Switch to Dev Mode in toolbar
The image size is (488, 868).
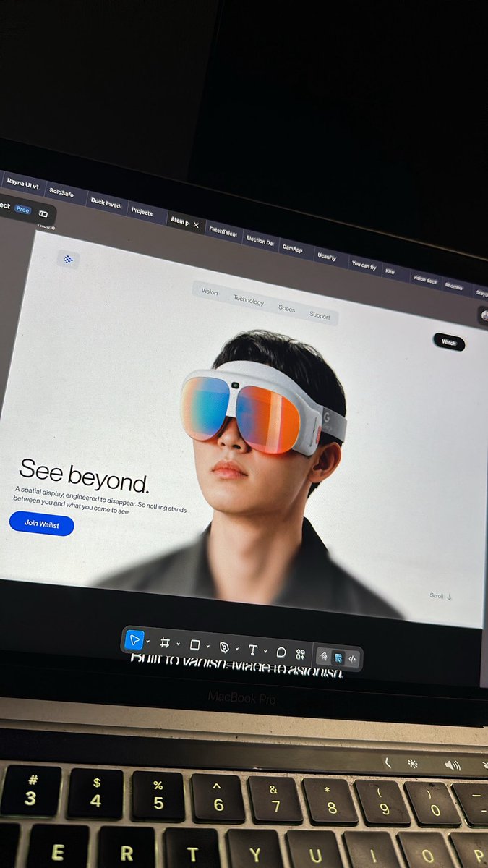point(352,659)
